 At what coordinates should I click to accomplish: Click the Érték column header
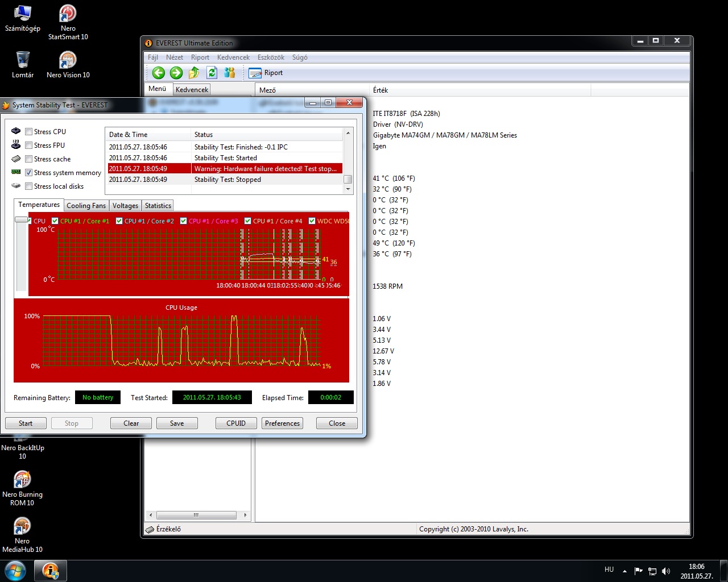pyautogui.click(x=480, y=90)
